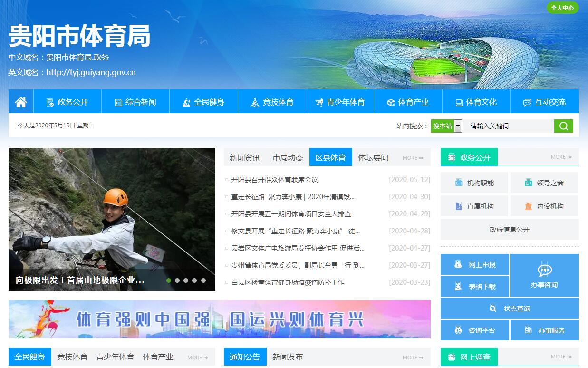Click the 体育文化 nav bar icon
Viewport: 588px width, 368px height.
tap(459, 102)
